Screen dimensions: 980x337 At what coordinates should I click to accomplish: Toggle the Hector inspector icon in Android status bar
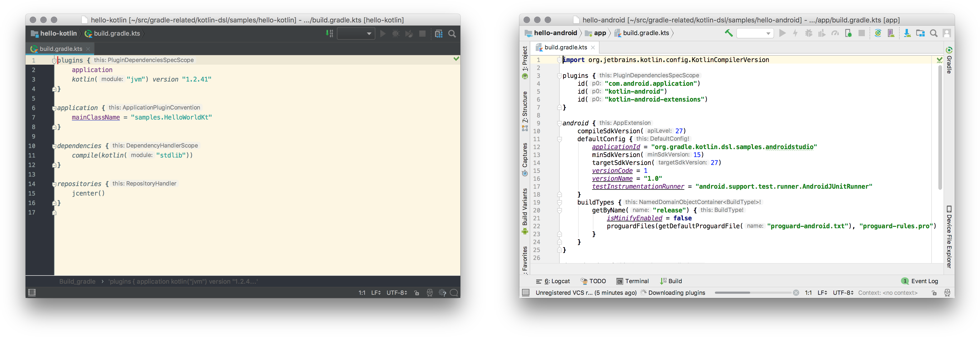coord(947,292)
